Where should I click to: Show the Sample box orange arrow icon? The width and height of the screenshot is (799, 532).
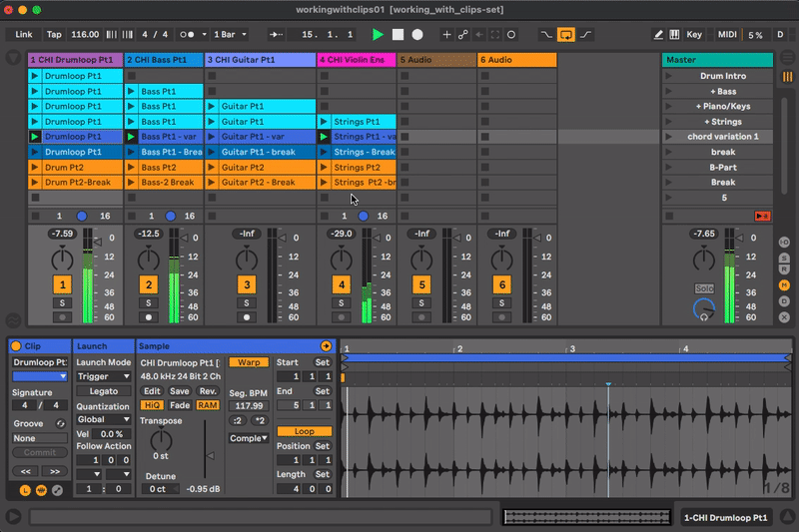click(x=326, y=345)
